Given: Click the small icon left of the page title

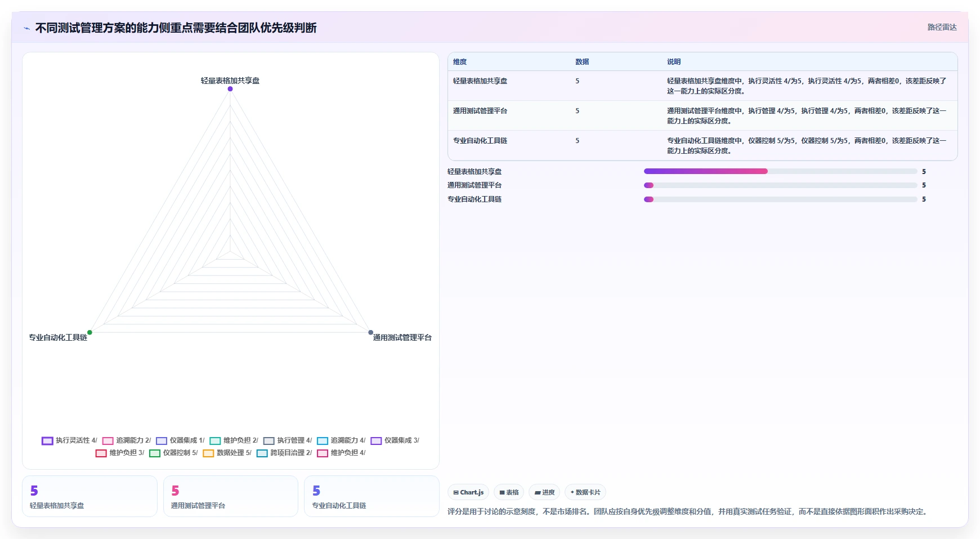Looking at the screenshot, I should [x=26, y=28].
